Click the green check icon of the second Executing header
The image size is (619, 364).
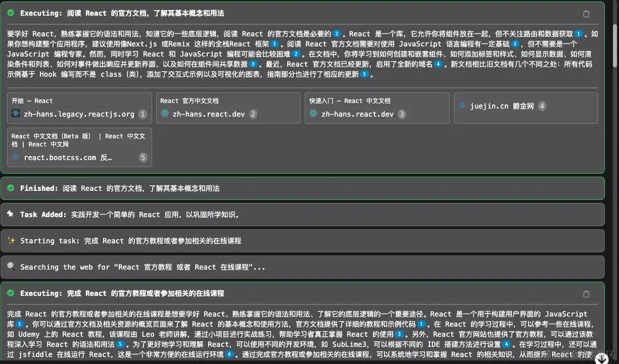tap(11, 293)
